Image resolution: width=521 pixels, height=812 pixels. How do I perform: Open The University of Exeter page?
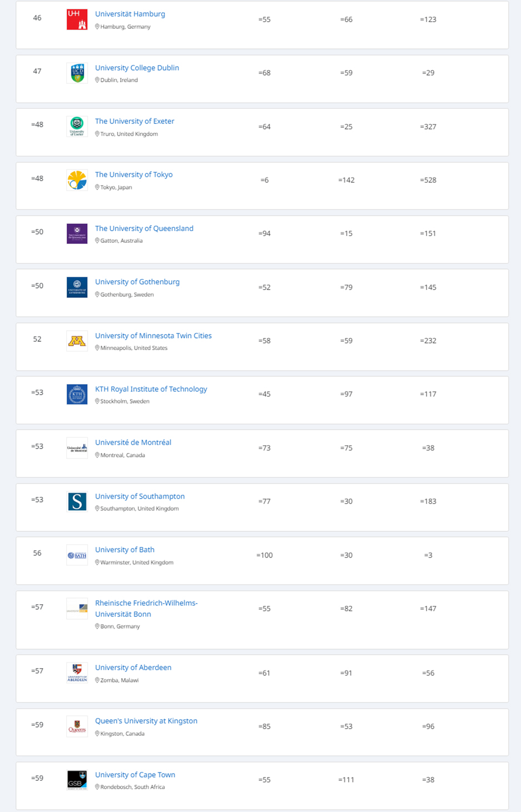click(134, 121)
